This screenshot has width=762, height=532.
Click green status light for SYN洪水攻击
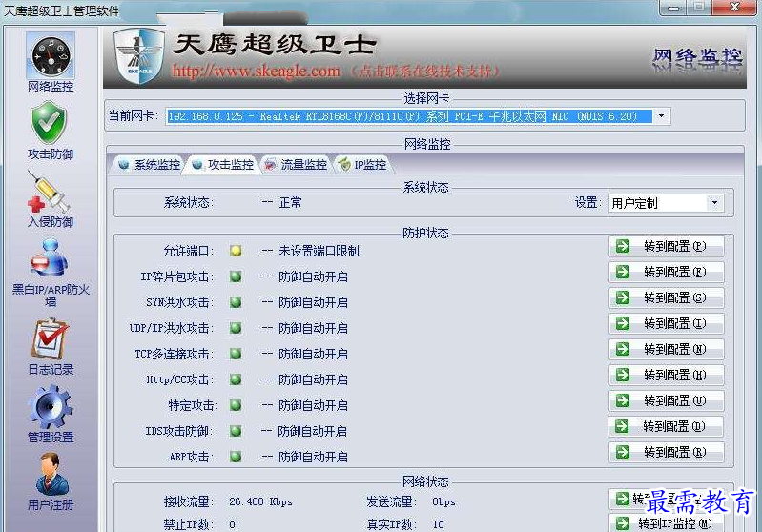[x=237, y=302]
